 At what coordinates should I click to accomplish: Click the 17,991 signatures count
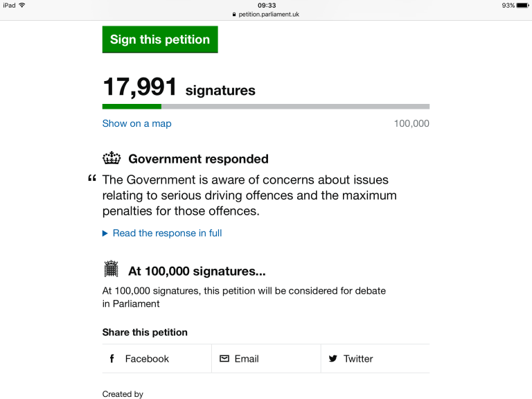[x=141, y=88]
